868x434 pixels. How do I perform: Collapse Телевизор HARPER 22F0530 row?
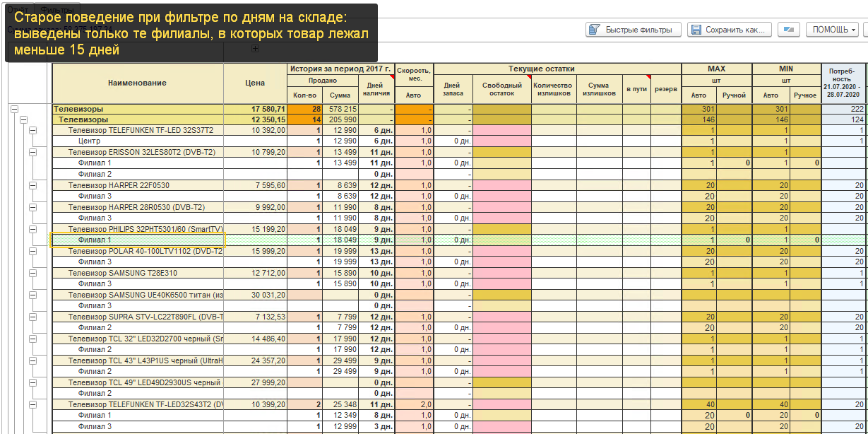32,185
